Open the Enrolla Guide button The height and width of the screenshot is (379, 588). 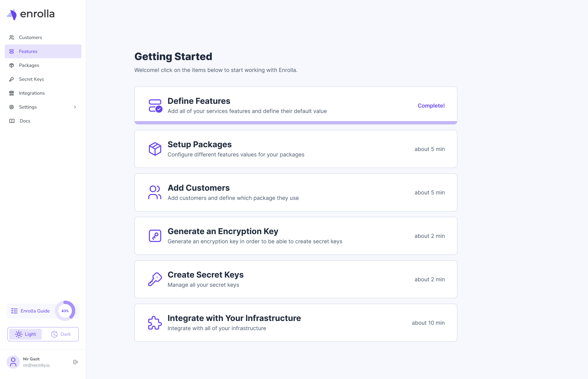[x=31, y=311]
